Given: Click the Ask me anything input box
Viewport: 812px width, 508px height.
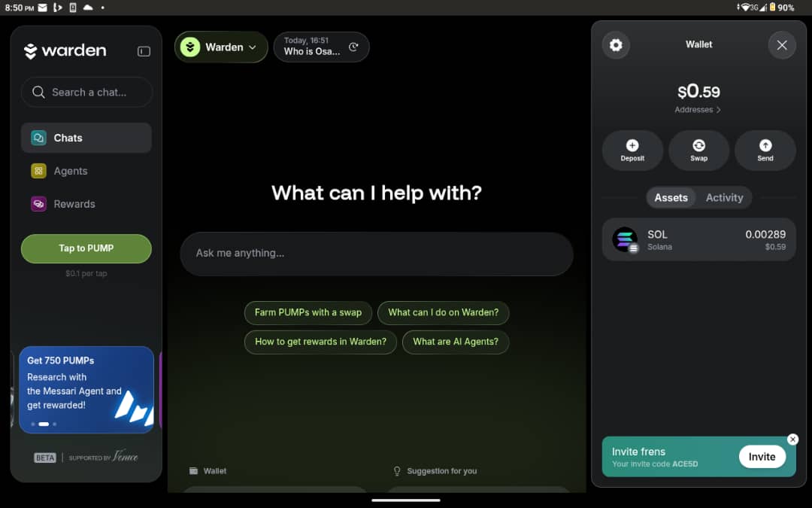Looking at the screenshot, I should coord(377,254).
